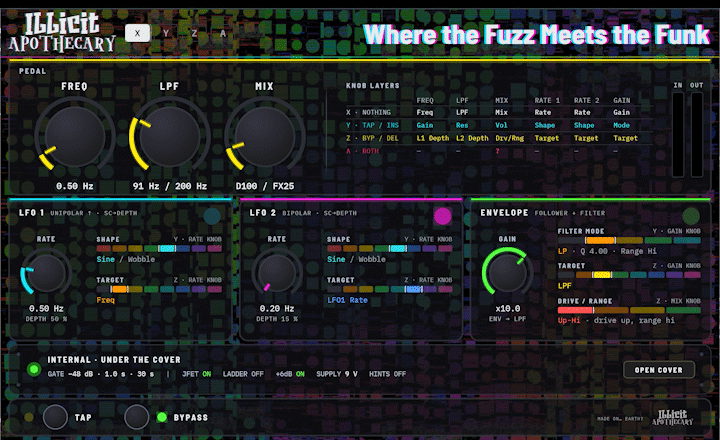Switch to the A knob layer tab
720x440 pixels.
tap(223, 33)
